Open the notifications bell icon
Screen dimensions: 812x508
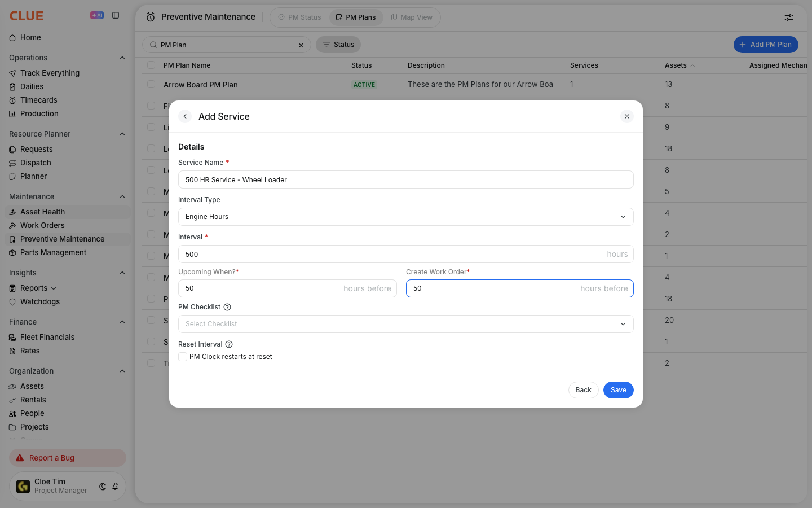pyautogui.click(x=115, y=487)
